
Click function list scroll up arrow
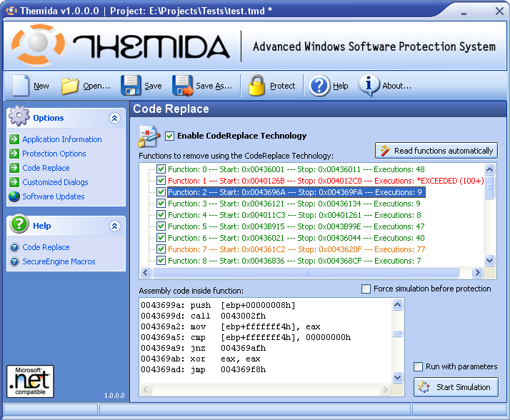tap(489, 169)
